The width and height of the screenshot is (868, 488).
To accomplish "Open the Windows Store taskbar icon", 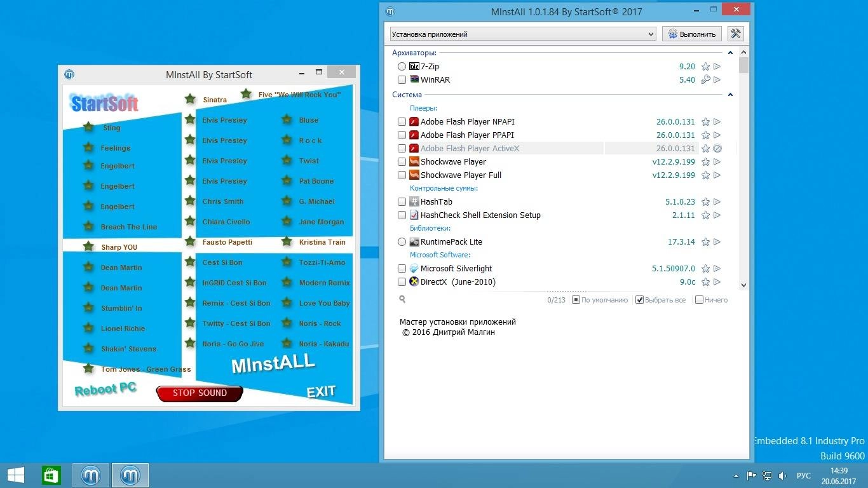I will (51, 475).
